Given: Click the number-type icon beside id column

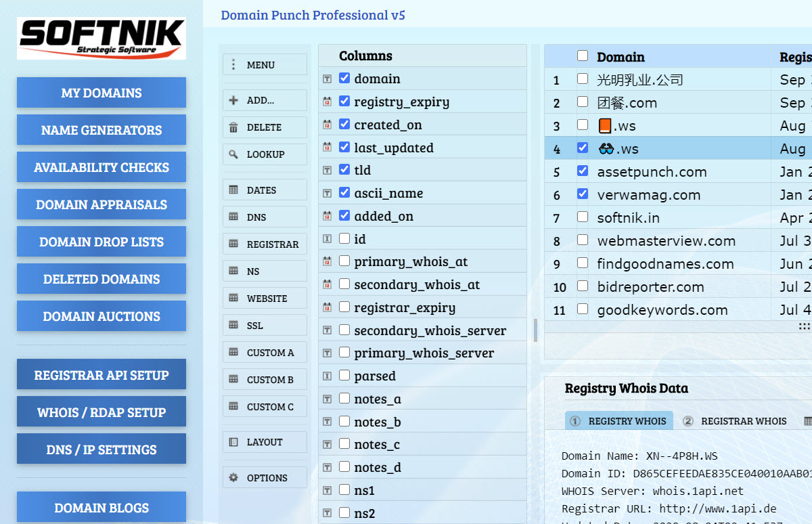Looking at the screenshot, I should click(328, 239).
